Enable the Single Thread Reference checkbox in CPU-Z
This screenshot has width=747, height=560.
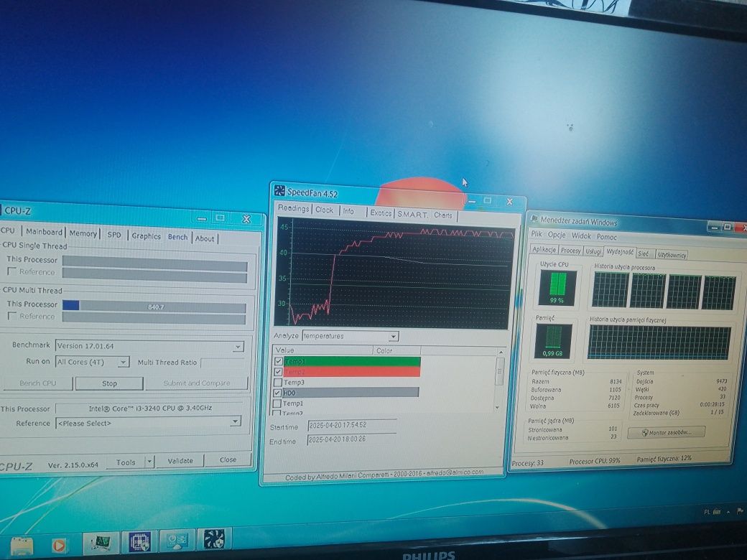coord(12,271)
